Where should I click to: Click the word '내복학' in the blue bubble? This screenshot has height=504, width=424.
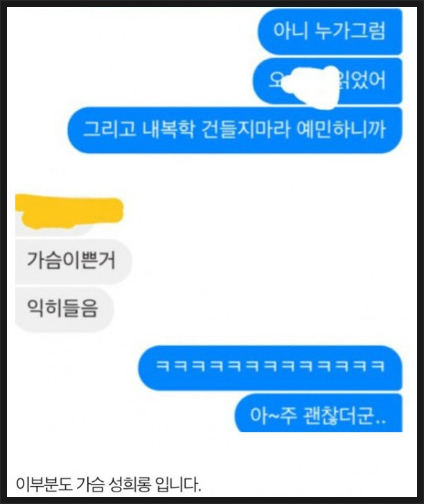tap(168, 129)
